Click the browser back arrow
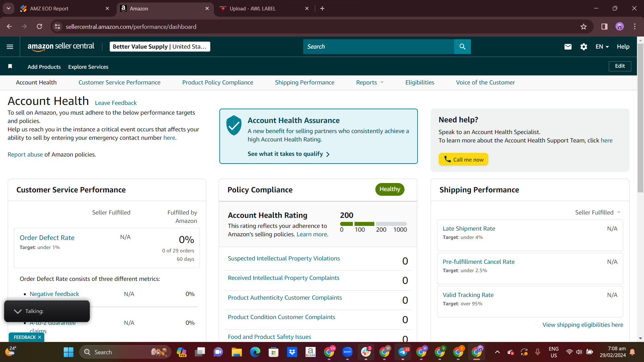The image size is (644, 362). pos(9,26)
